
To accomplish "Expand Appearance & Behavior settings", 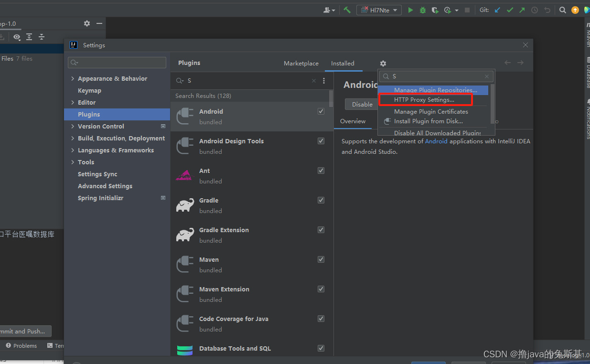I will (73, 78).
